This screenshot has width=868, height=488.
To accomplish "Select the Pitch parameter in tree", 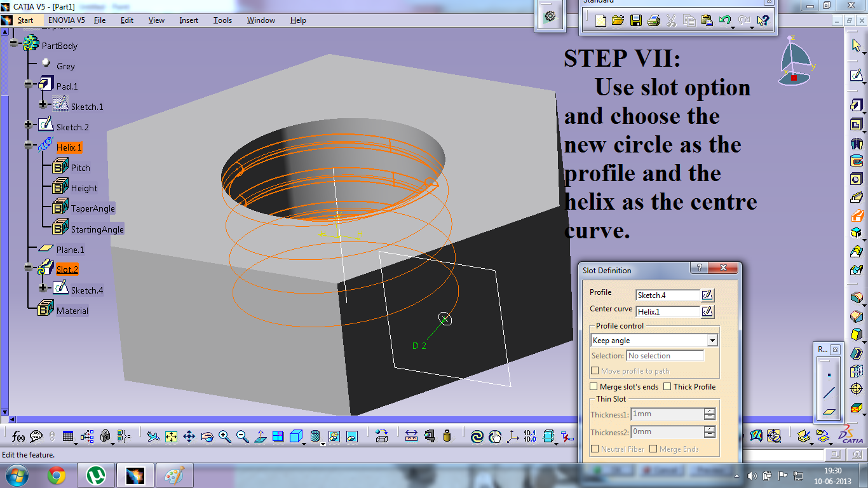I will (x=81, y=168).
